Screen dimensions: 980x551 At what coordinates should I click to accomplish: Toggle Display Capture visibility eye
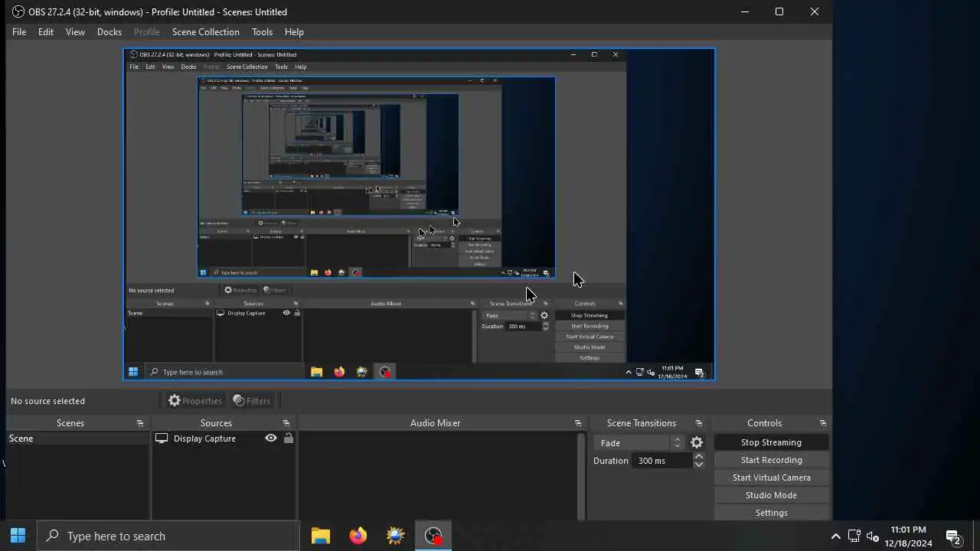tap(271, 439)
